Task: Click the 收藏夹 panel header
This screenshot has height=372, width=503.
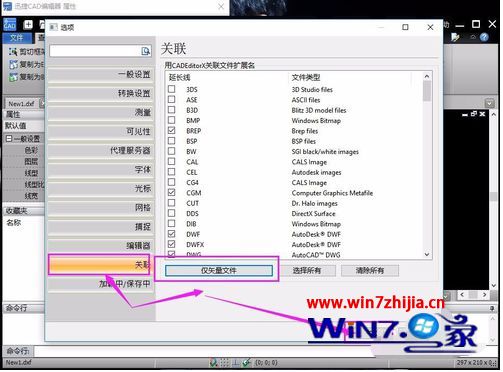Action: pos(23,211)
